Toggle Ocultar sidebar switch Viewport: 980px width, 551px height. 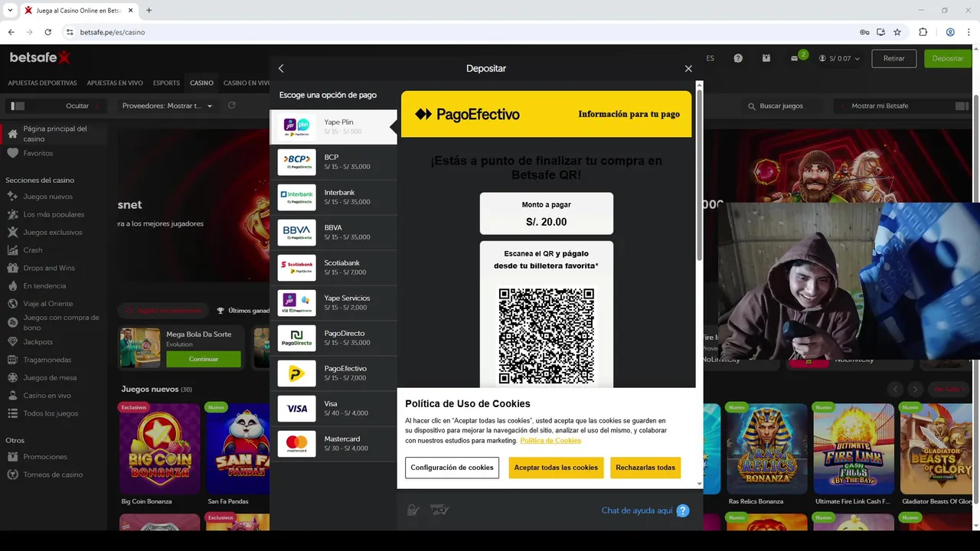click(x=18, y=106)
